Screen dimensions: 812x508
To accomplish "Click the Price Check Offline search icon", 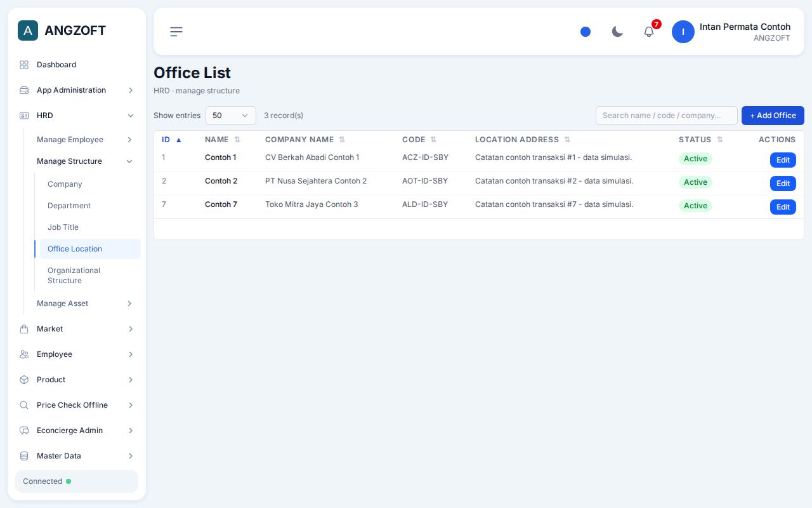I will (x=24, y=405).
